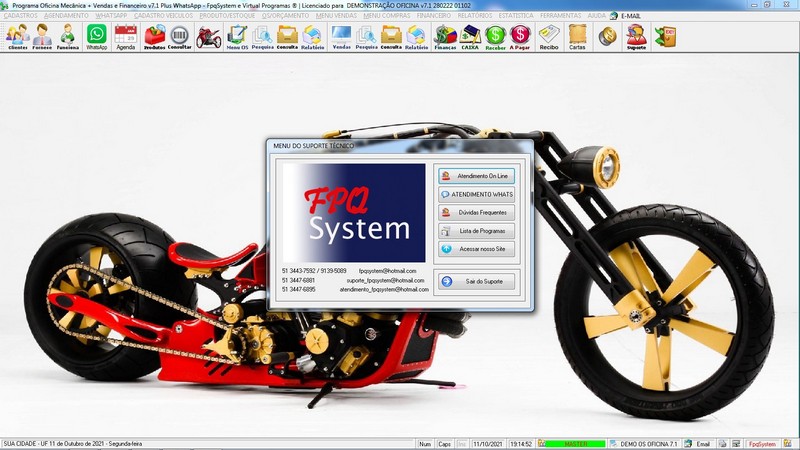This screenshot has width=800, height=450.
Task: Click the gold coins toolbar icon
Action: (607, 37)
